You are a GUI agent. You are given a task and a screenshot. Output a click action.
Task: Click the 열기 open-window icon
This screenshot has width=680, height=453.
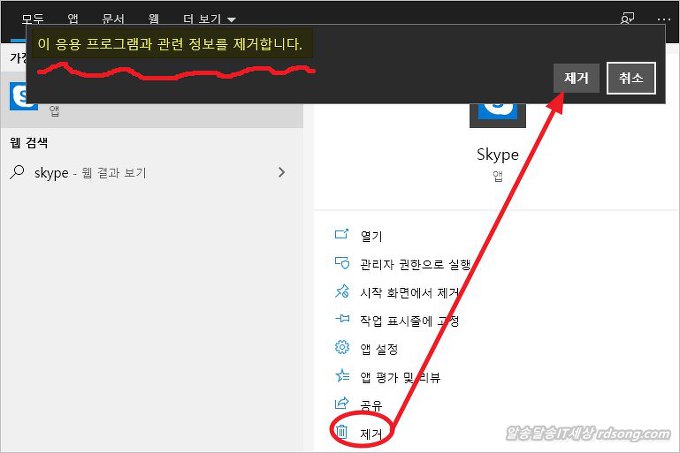[x=342, y=234]
